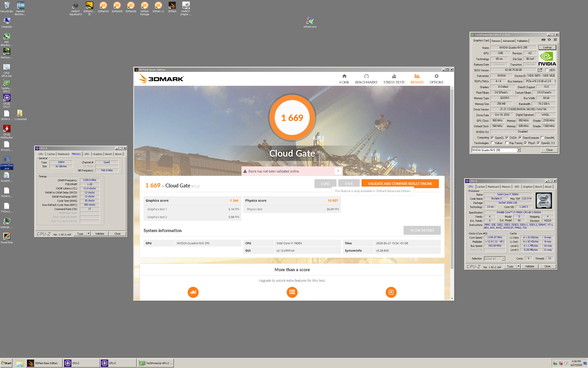
Task: Expand the Tools arrow in Memory CPU-Z
Action: pos(88,234)
